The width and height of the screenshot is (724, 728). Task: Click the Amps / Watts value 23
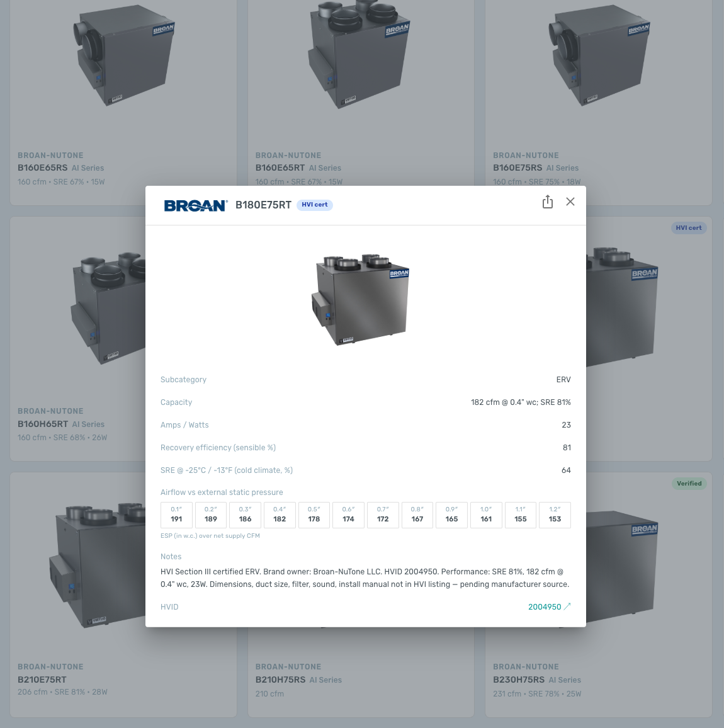click(x=566, y=425)
